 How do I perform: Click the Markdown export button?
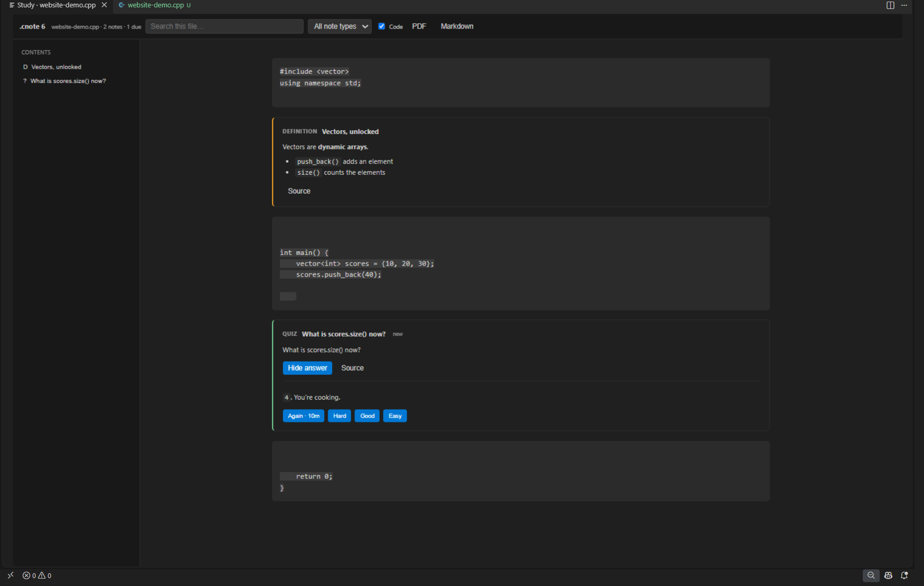coord(457,26)
